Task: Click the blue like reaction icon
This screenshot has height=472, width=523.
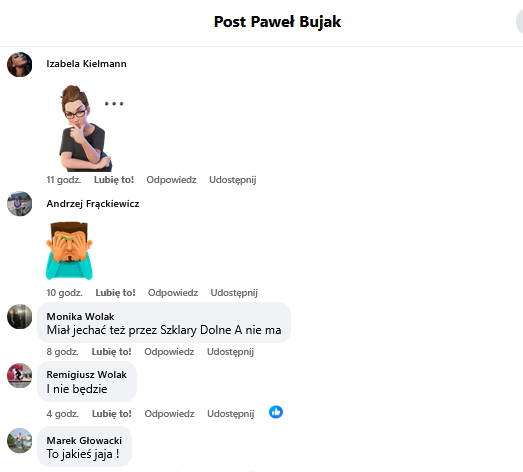Action: (x=276, y=412)
